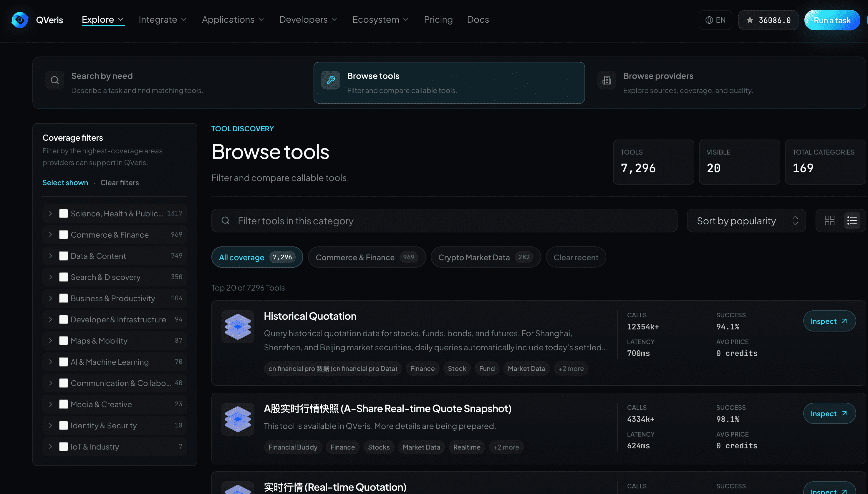Click the Browse tools wrench icon

330,80
